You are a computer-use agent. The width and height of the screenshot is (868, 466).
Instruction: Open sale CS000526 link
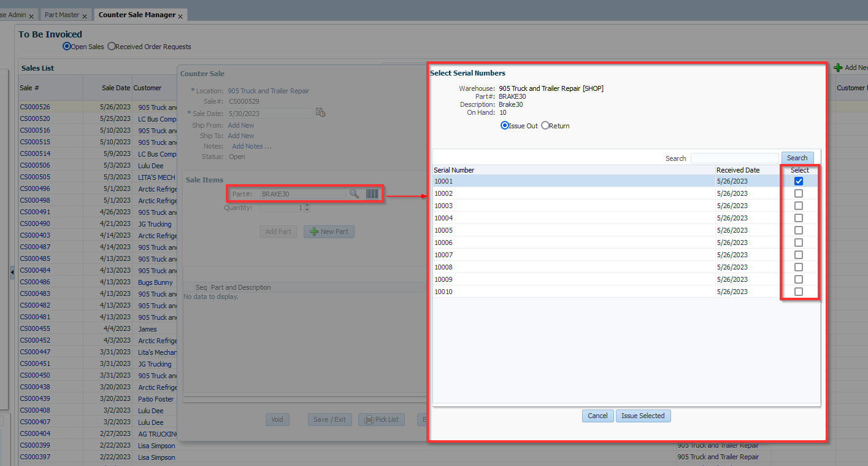[35, 107]
